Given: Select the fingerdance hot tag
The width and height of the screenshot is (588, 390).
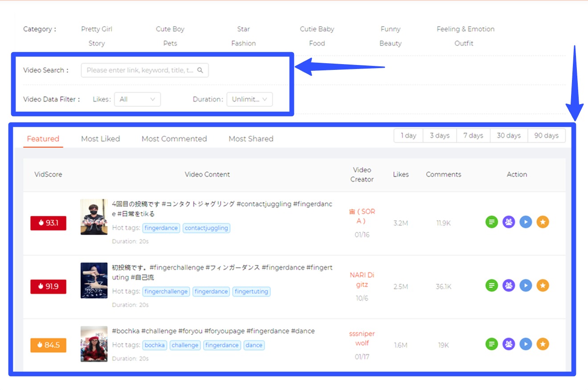Looking at the screenshot, I should click(x=161, y=228).
